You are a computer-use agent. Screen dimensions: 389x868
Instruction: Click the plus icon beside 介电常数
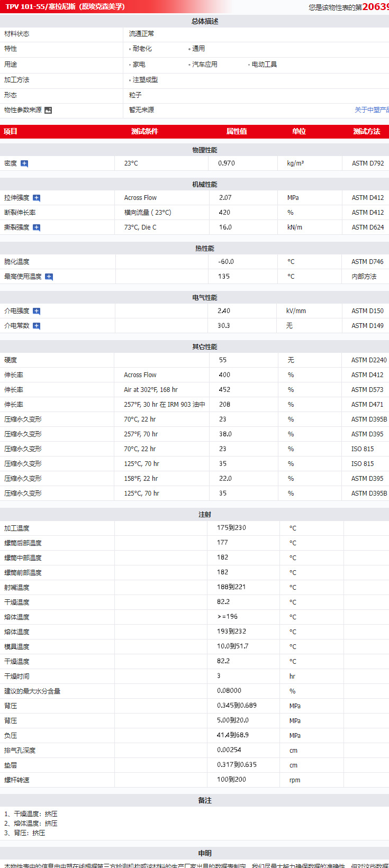pos(37,326)
